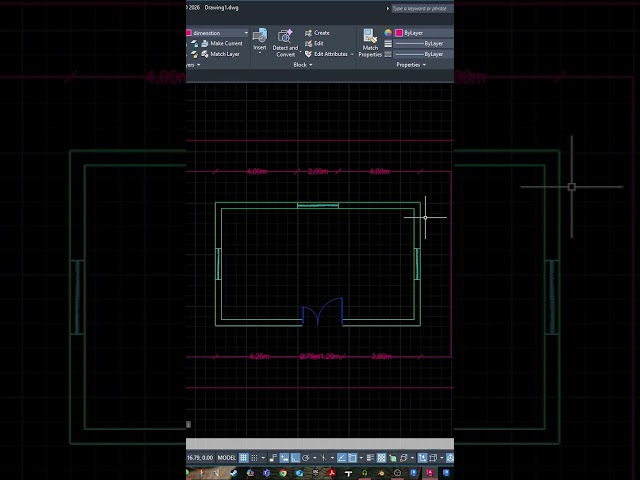Open Adobe Acrobat from the taskbar

pos(331,473)
